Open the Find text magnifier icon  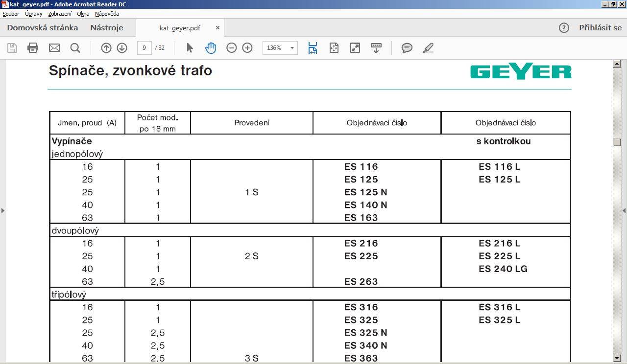(75, 47)
